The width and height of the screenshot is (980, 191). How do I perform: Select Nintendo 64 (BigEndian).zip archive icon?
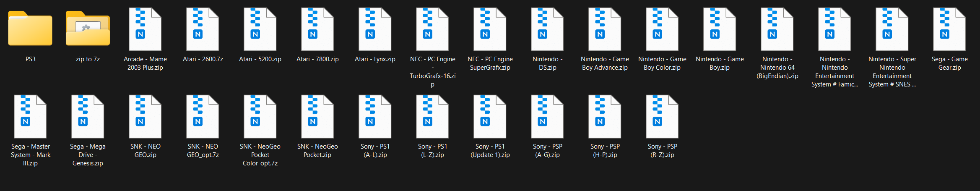point(777,29)
